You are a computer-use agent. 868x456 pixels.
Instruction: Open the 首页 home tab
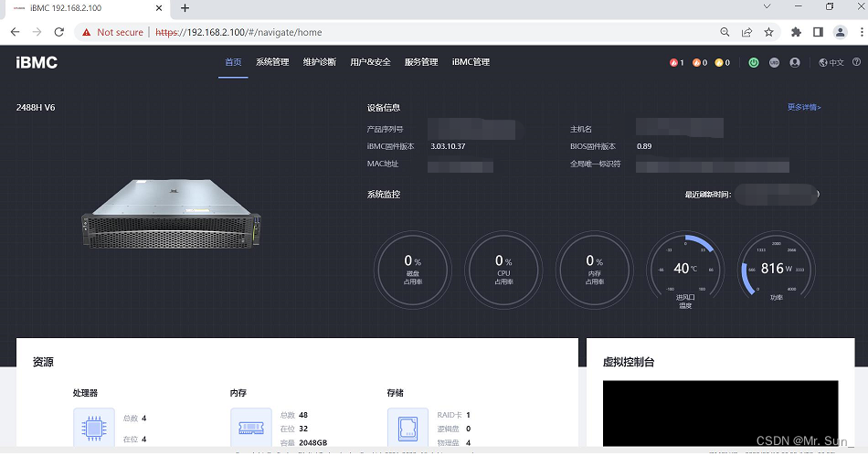233,62
